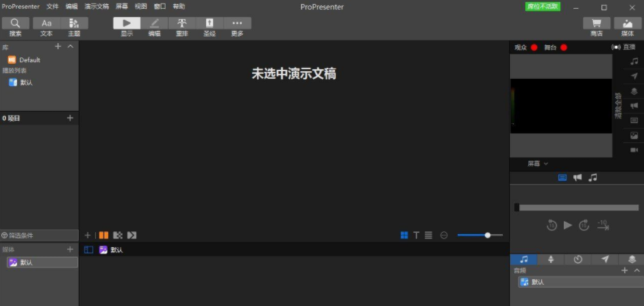Clear props layer with stacked layers icon

(x=634, y=91)
